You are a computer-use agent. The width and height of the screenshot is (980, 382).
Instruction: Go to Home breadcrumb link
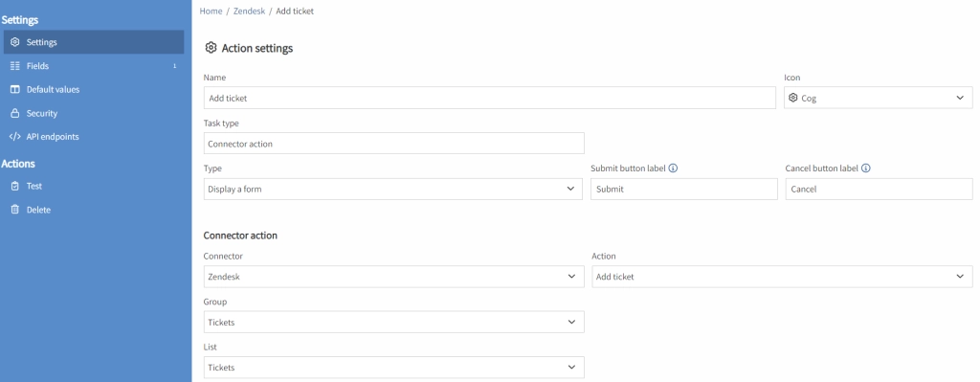pos(211,11)
